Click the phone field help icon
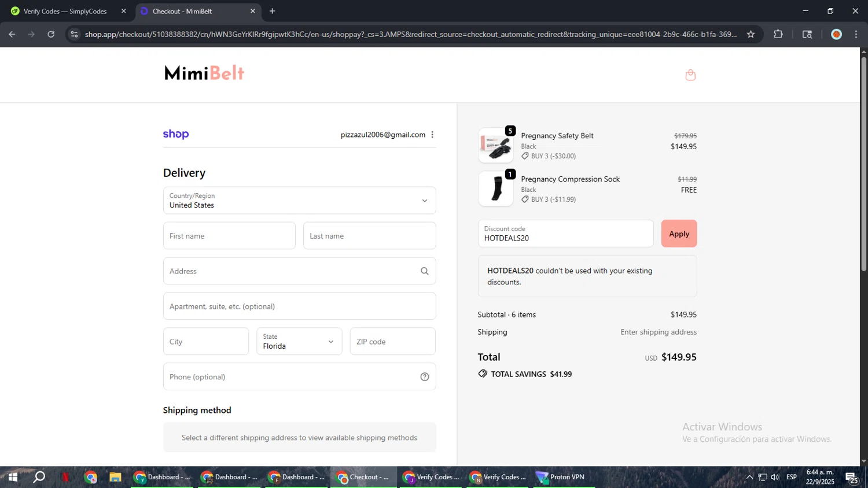The width and height of the screenshot is (868, 488). click(424, 377)
